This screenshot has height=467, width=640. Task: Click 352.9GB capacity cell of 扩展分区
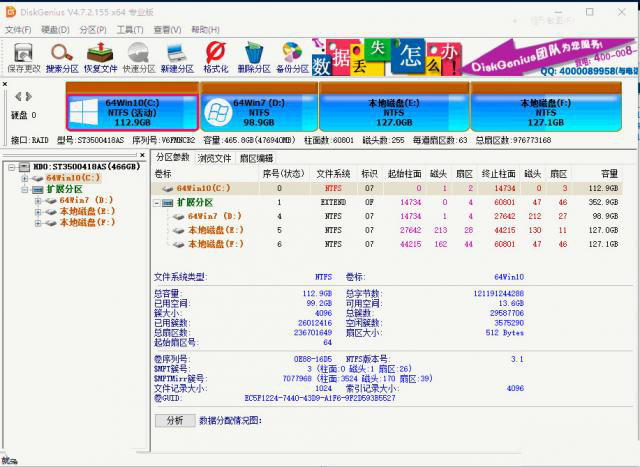pos(603,202)
